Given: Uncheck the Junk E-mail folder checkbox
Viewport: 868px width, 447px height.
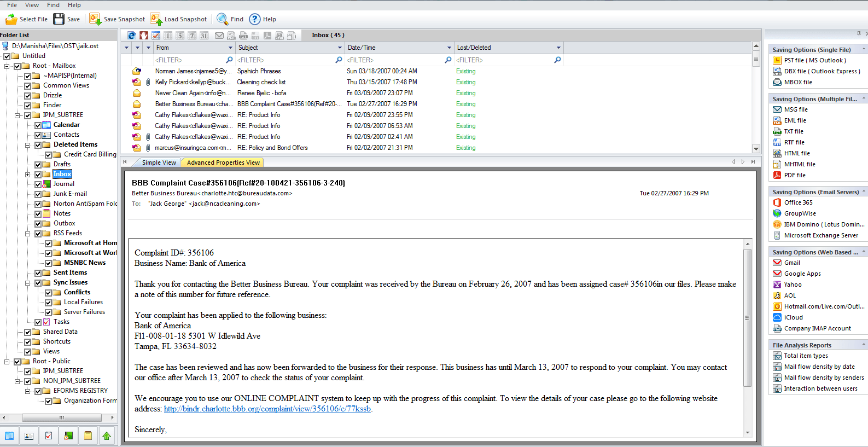Looking at the screenshot, I should click(x=38, y=194).
